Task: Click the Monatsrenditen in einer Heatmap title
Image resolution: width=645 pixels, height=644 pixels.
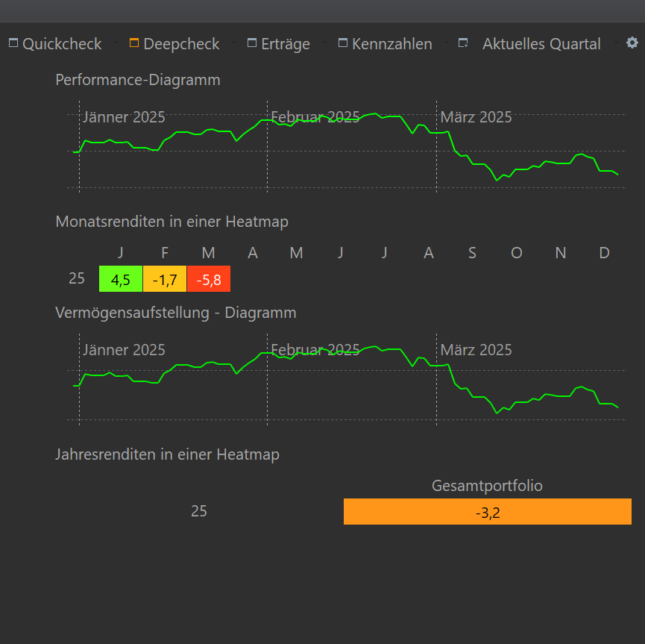Action: coord(172,222)
